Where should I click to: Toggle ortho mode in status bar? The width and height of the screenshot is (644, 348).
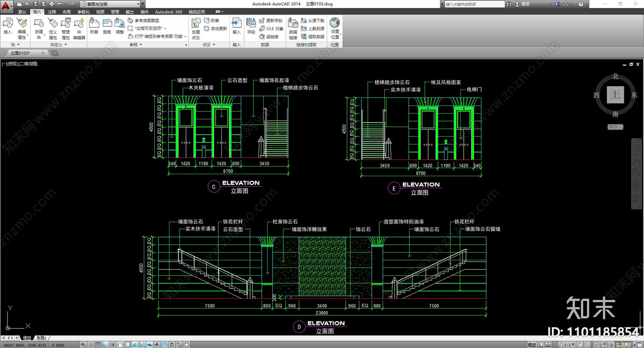105,345
